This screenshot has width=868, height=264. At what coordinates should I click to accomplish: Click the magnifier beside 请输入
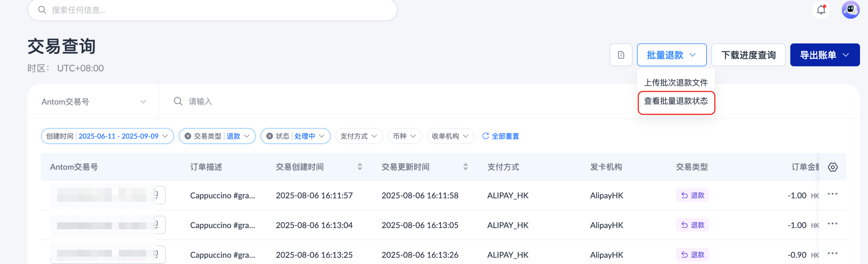178,101
